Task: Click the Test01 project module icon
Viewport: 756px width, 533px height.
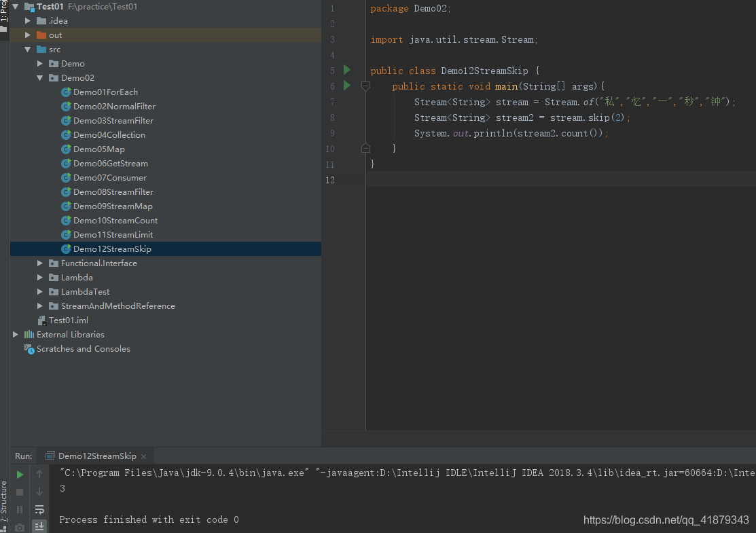Action: (29, 7)
